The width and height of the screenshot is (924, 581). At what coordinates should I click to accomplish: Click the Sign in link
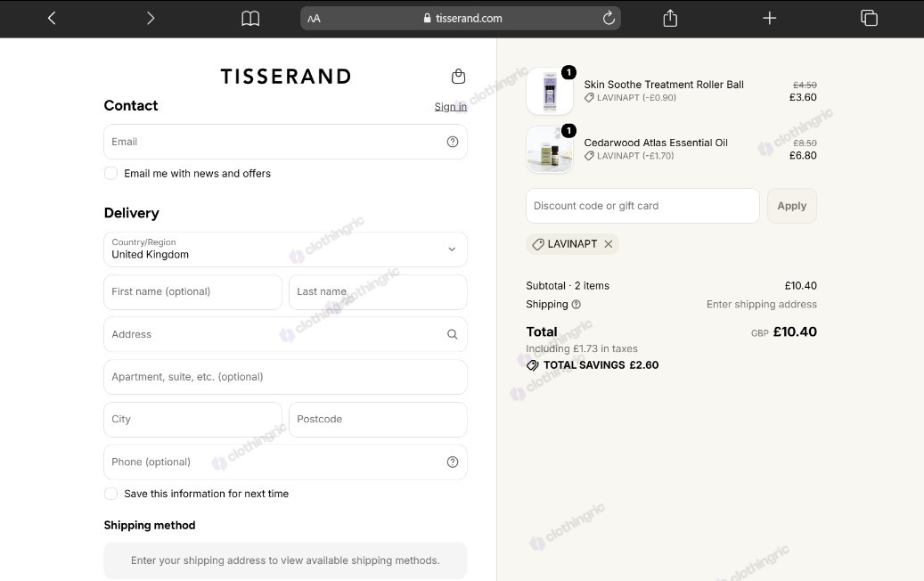pyautogui.click(x=451, y=107)
